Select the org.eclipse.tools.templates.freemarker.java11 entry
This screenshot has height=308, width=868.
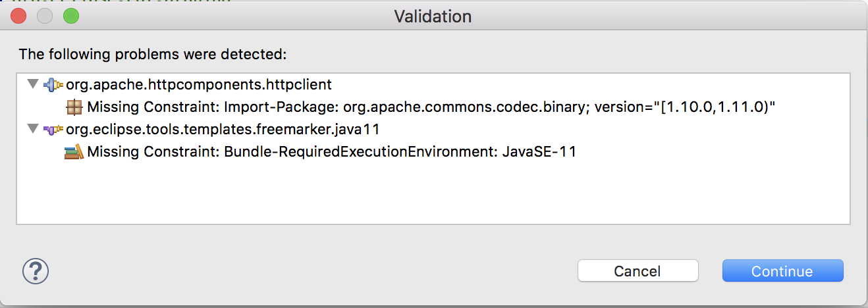[223, 129]
